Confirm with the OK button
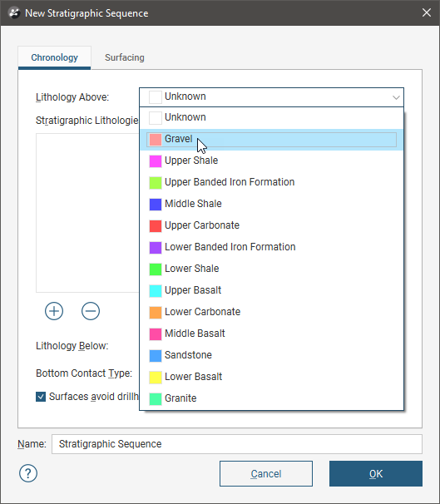The height and width of the screenshot is (504, 440). pos(376,473)
